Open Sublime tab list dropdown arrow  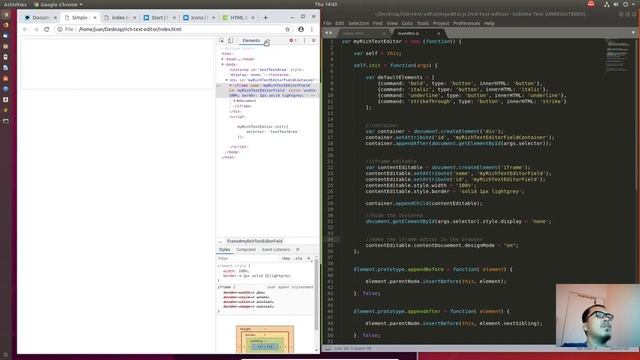pos(633,33)
